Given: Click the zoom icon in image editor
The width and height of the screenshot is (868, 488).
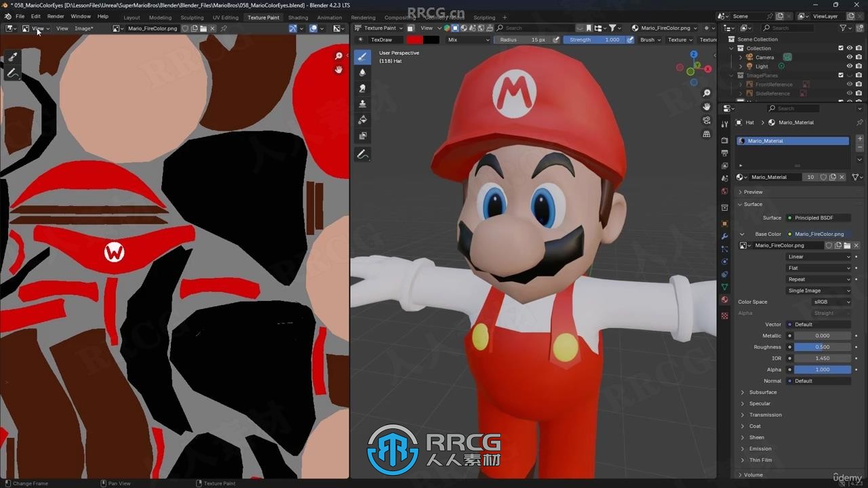Looking at the screenshot, I should (x=339, y=56).
